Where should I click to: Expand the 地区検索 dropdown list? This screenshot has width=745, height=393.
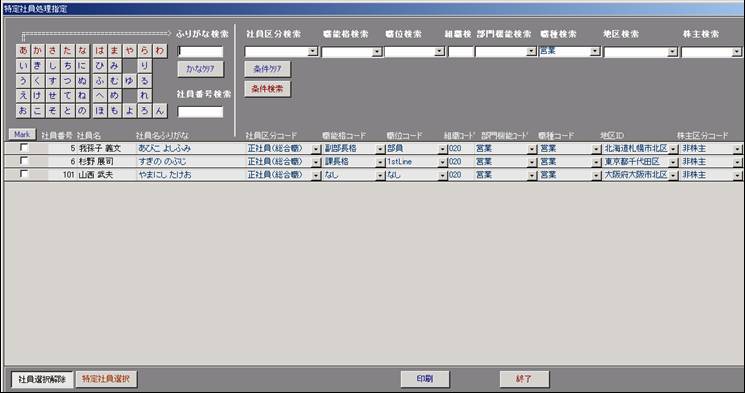[x=672, y=52]
